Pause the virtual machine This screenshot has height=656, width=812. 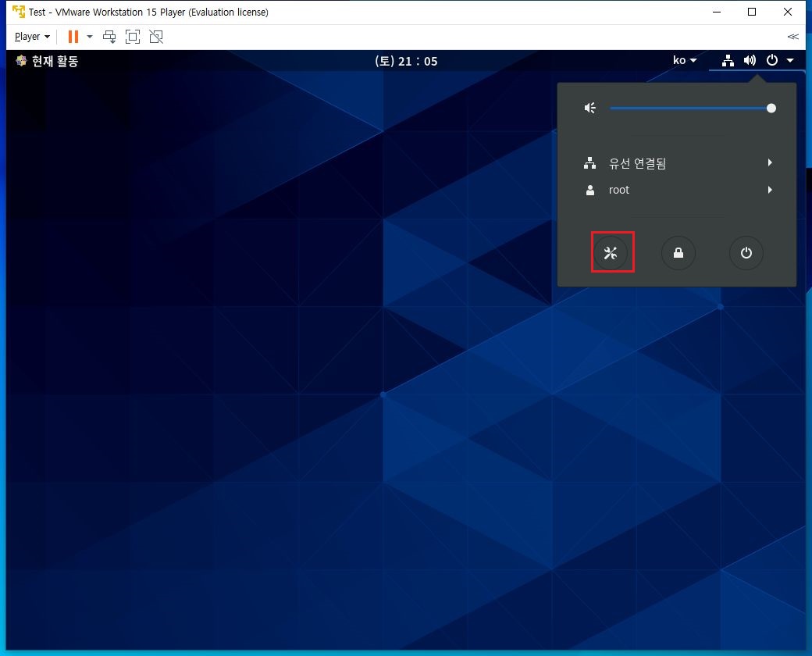[x=73, y=36]
